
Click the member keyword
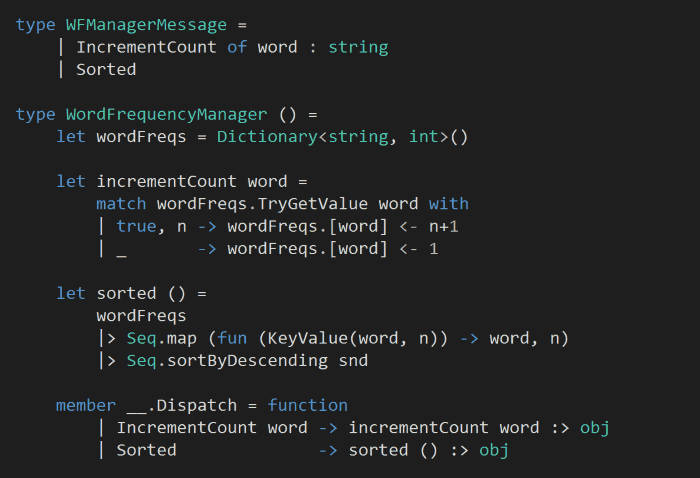pos(86,406)
